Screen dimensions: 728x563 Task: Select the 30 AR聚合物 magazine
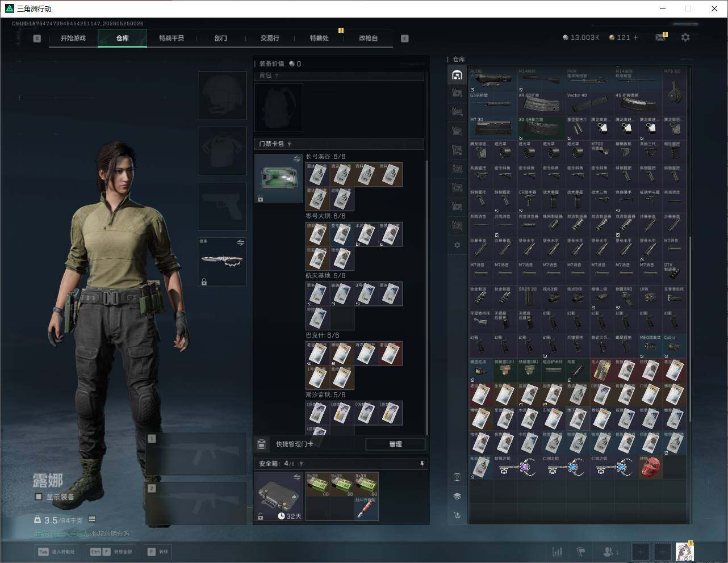pos(541,128)
